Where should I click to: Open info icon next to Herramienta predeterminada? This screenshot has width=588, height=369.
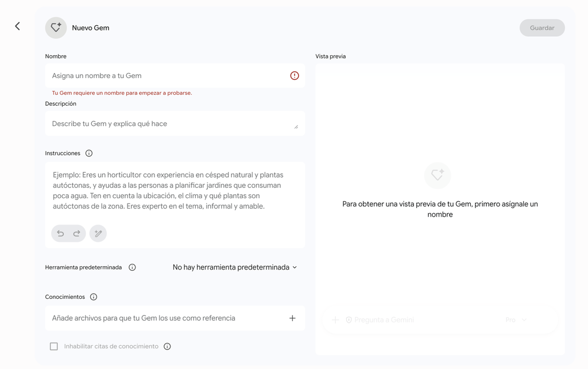[132, 267]
